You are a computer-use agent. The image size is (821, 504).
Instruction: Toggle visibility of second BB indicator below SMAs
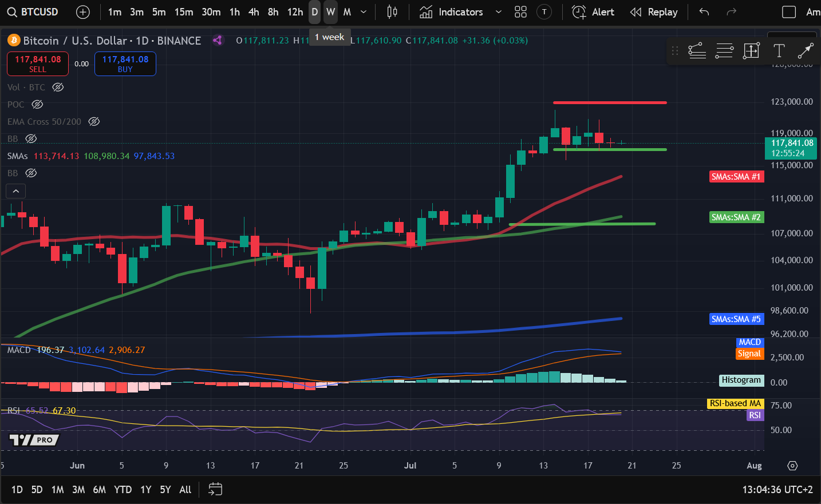(31, 173)
